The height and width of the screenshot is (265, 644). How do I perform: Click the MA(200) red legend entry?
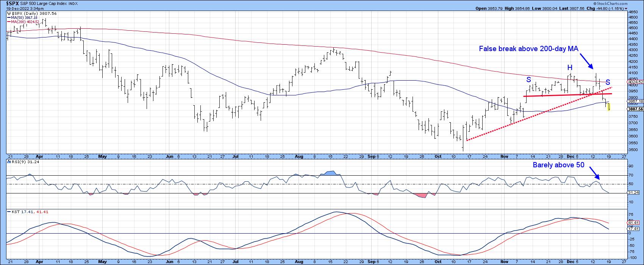[23, 22]
